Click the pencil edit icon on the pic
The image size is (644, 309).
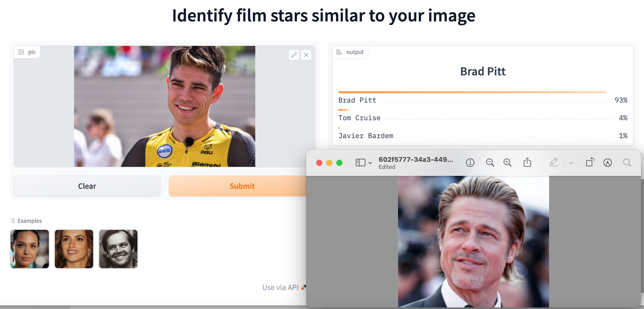point(294,55)
